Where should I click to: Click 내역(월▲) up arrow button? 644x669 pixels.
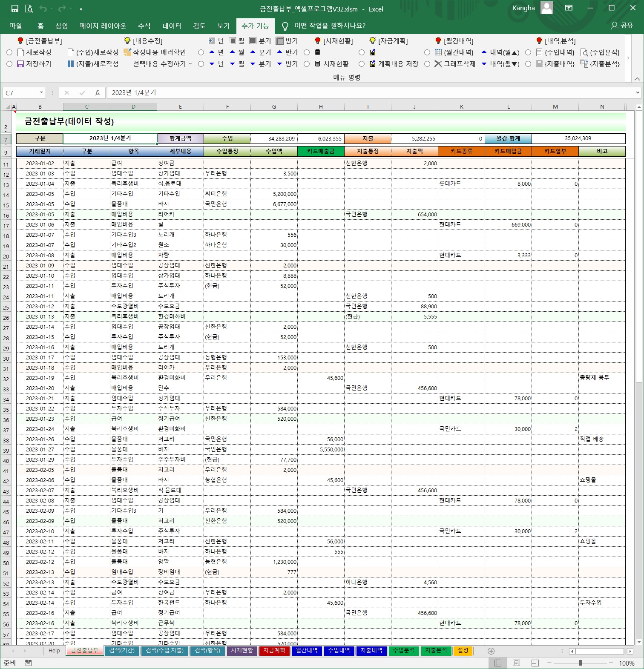[x=500, y=52]
